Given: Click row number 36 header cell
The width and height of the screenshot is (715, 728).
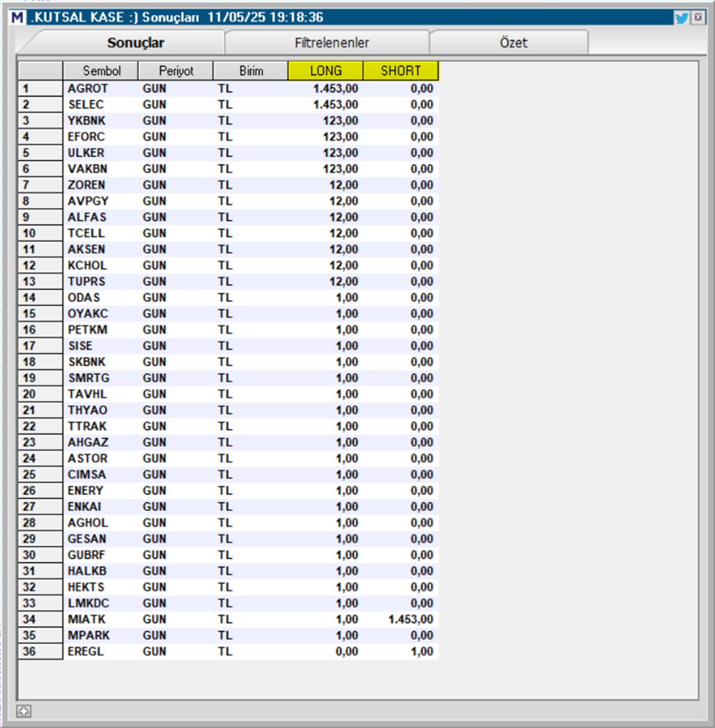Looking at the screenshot, I should coord(40,651).
